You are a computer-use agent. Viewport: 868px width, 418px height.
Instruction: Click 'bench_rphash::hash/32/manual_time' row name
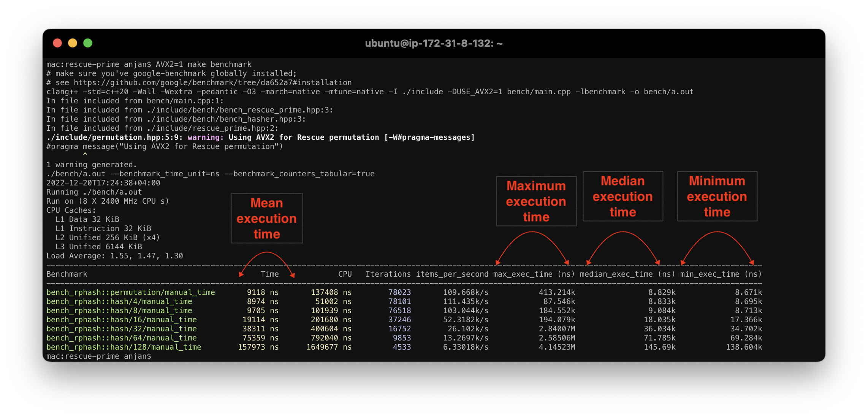tap(122, 329)
